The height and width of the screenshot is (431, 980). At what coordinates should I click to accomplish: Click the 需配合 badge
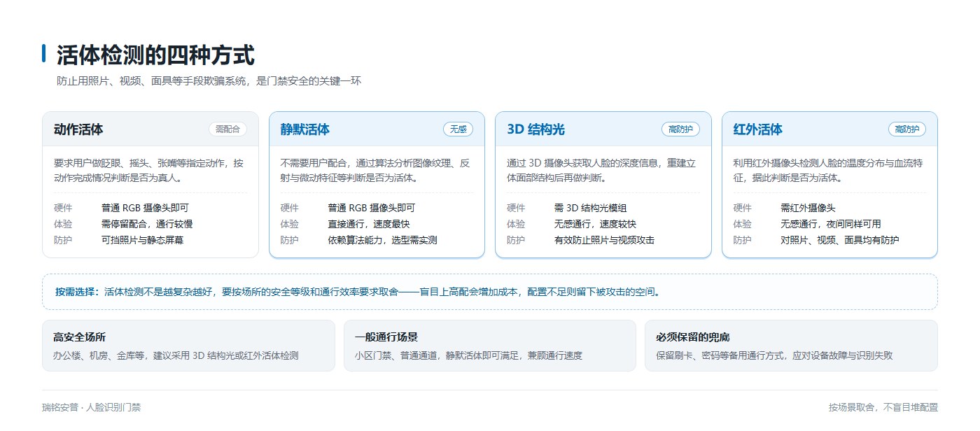pos(228,129)
